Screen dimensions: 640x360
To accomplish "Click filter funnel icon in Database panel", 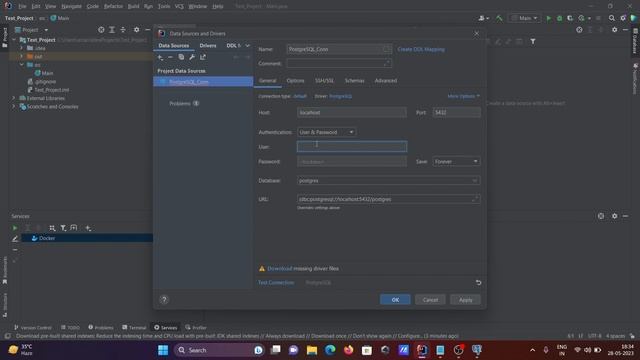I will point(533,41).
